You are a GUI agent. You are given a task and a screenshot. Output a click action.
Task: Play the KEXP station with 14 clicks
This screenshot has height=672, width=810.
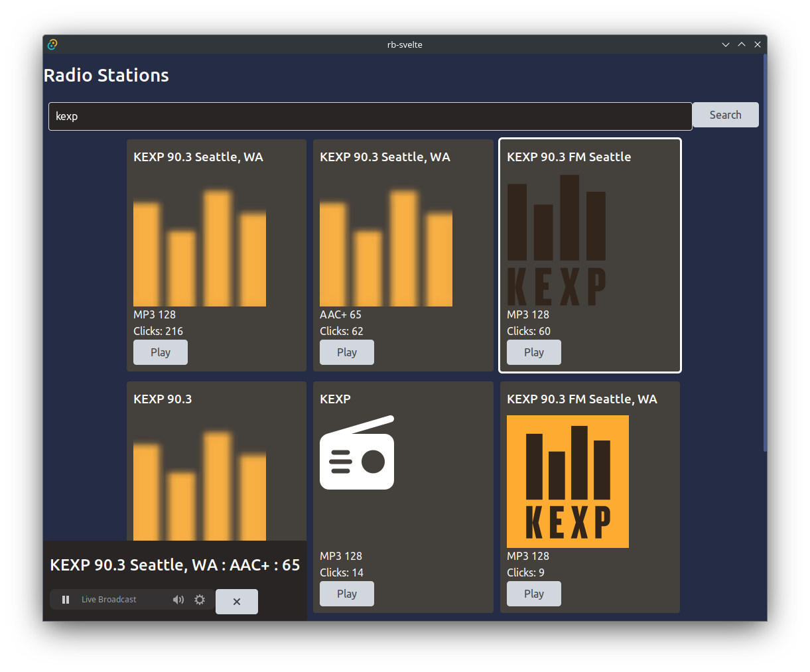pyautogui.click(x=346, y=594)
